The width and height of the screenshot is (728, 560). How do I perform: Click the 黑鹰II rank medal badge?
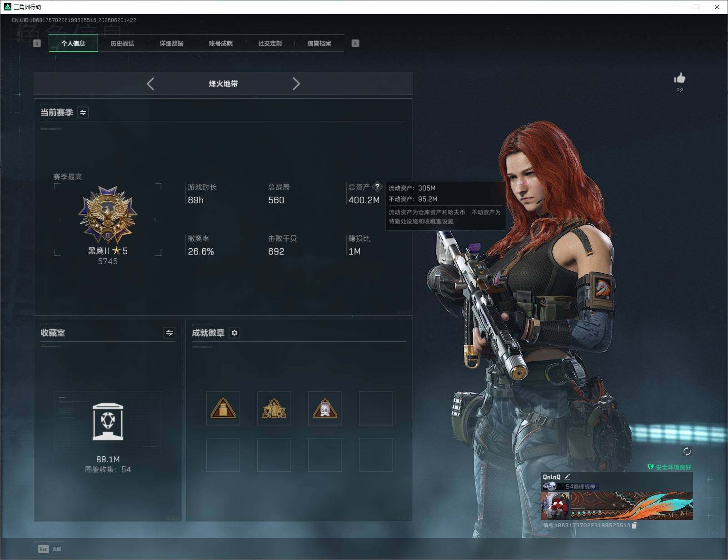click(x=108, y=215)
